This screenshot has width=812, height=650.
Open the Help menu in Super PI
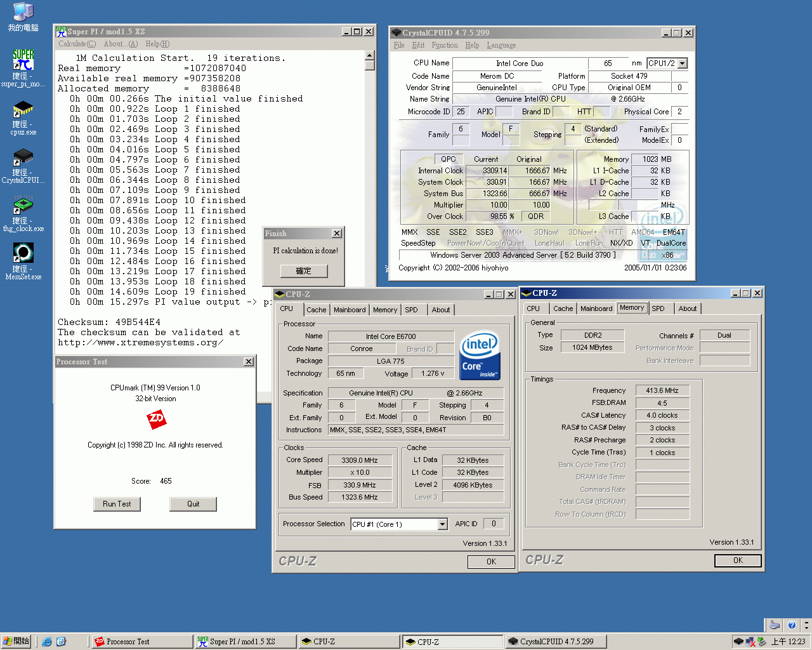tap(157, 44)
